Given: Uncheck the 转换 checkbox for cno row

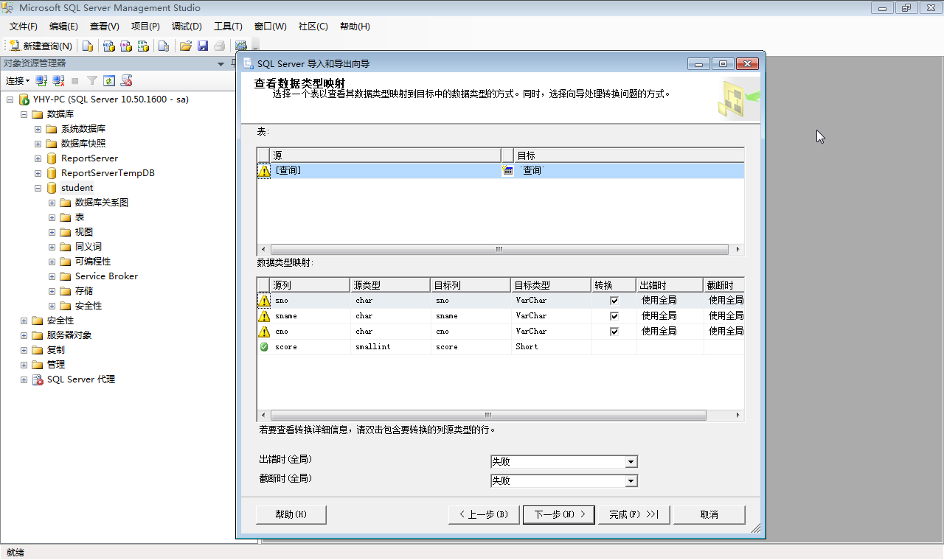Looking at the screenshot, I should click(614, 332).
